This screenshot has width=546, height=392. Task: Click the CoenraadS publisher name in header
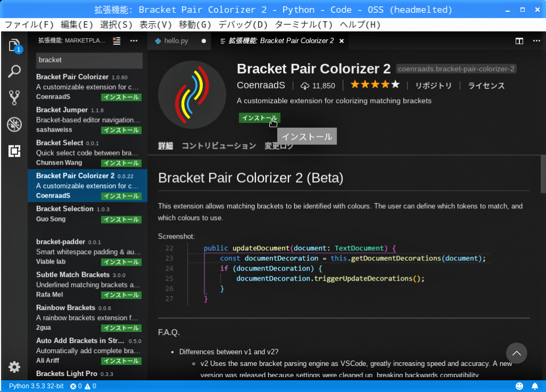point(261,85)
